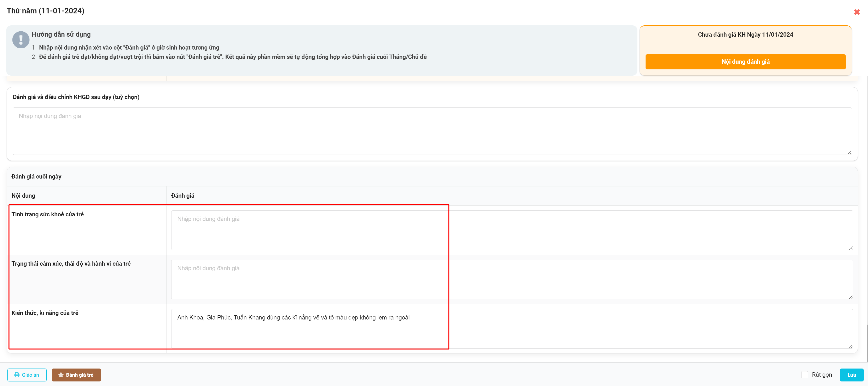
Task: Click the star icon on Đánh giá trẻ
Action: 61,375
